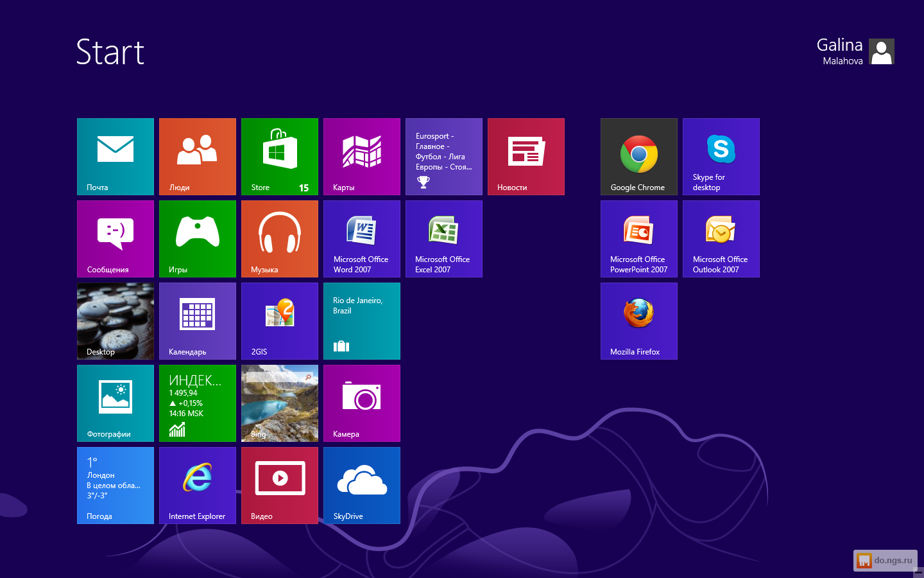Open the Игры games tile
This screenshot has width=924, height=578.
tap(198, 239)
